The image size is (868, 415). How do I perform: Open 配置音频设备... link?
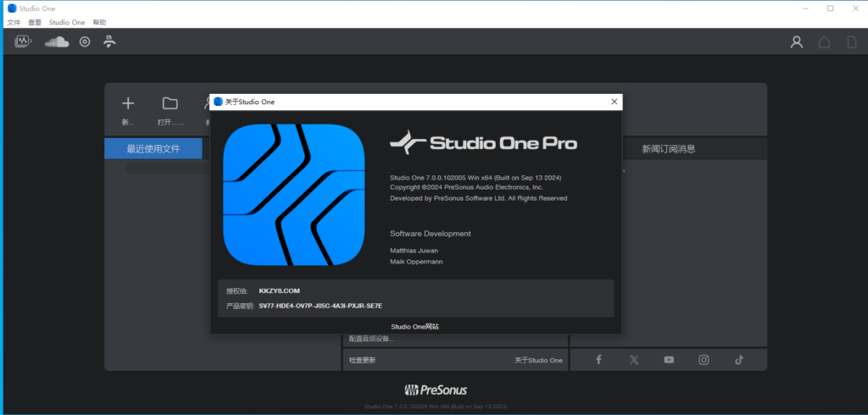click(371, 339)
